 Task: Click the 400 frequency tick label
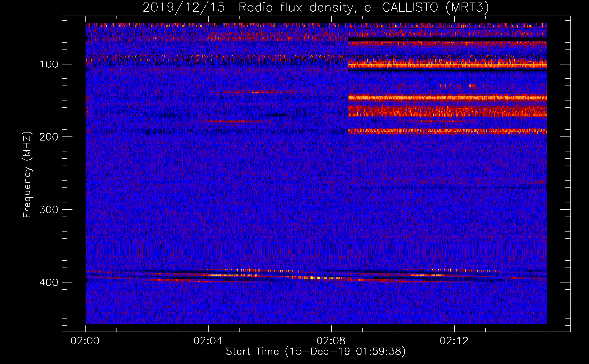click(x=49, y=282)
